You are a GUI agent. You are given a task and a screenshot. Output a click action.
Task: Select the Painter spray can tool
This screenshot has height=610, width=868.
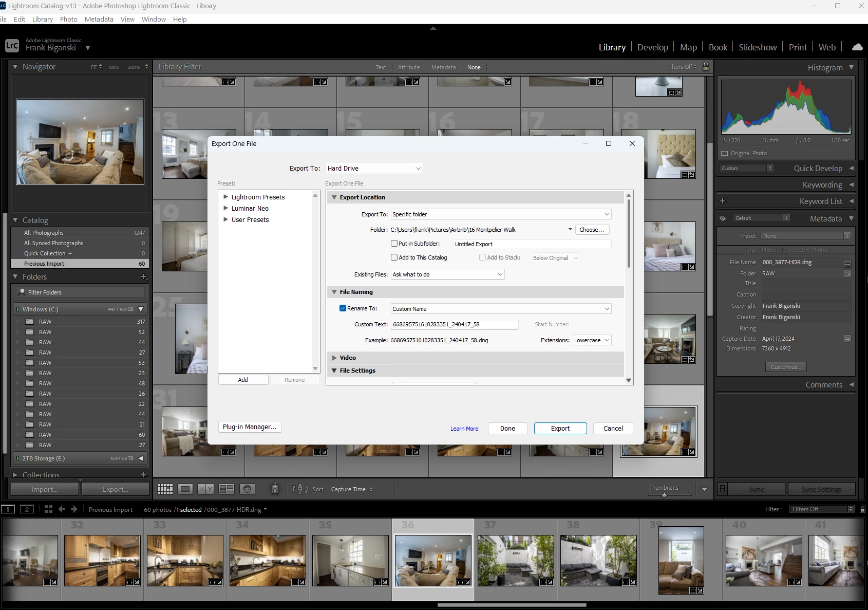coord(275,489)
